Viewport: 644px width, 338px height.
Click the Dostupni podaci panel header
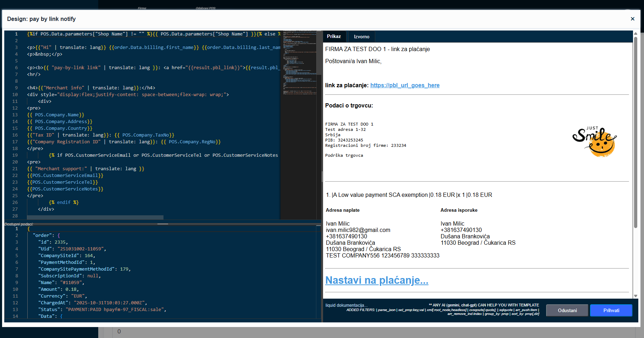pos(18,224)
